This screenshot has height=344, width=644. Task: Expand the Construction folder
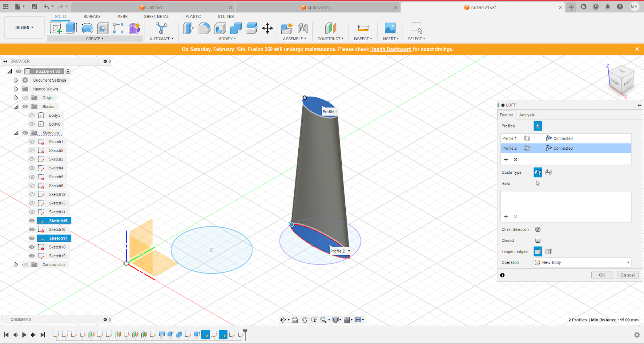click(16, 265)
